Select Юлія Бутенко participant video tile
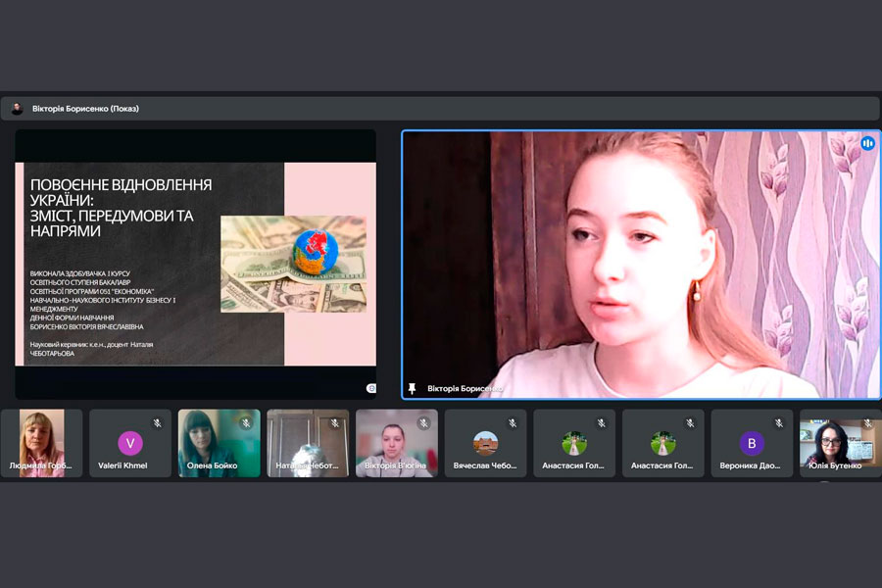 [841, 443]
